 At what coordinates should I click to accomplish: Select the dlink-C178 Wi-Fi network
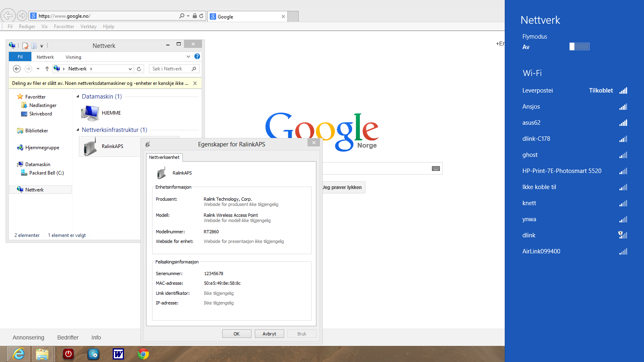pyautogui.click(x=575, y=139)
